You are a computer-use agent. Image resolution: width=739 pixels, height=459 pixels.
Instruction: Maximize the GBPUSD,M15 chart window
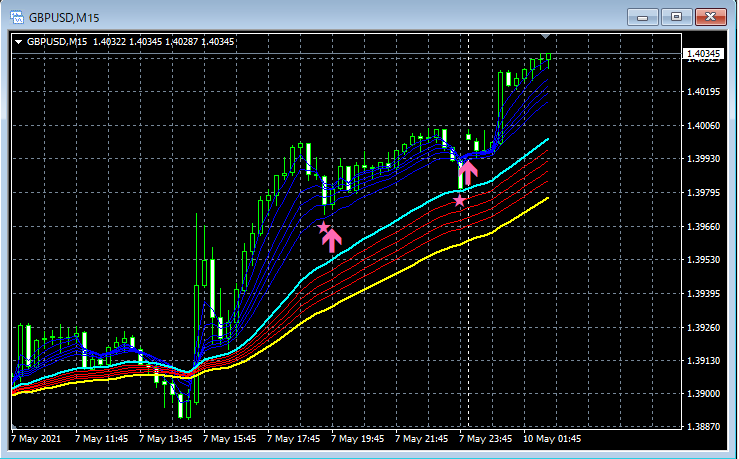point(676,17)
